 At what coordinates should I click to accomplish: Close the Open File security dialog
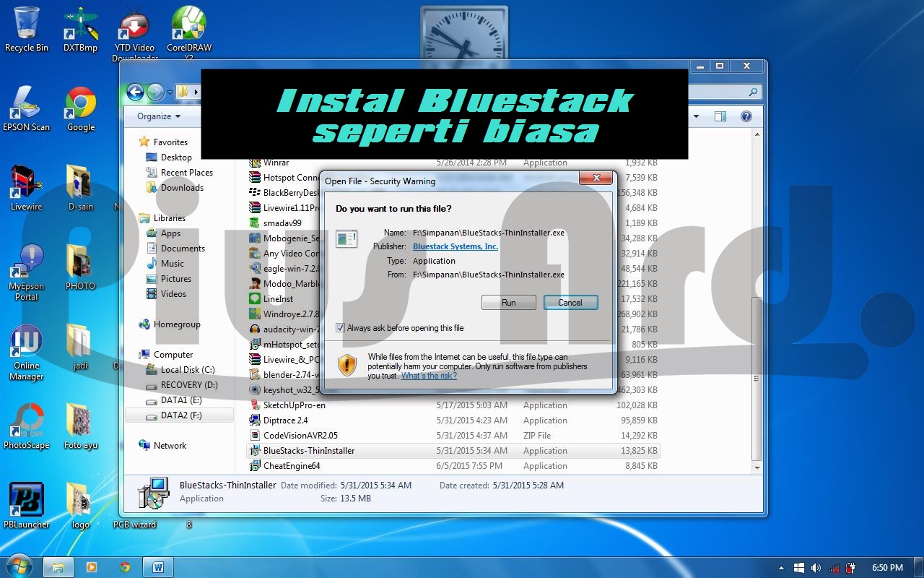pos(596,178)
